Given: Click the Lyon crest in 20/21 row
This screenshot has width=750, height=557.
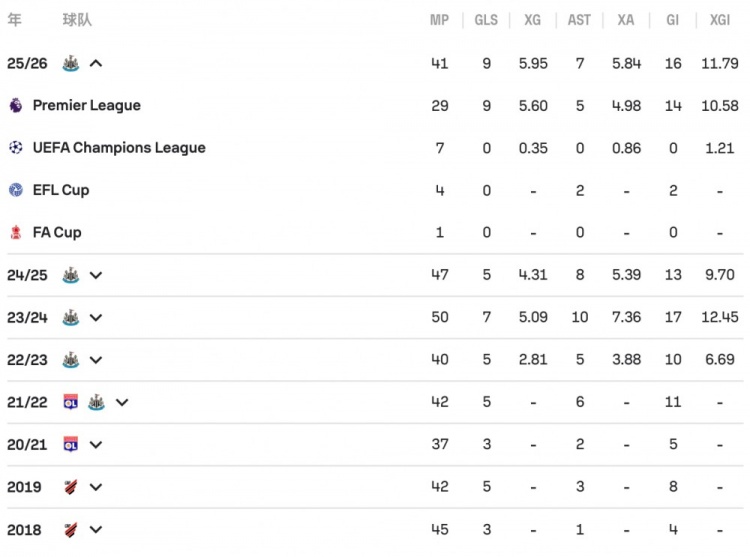Looking at the screenshot, I should coord(71,445).
